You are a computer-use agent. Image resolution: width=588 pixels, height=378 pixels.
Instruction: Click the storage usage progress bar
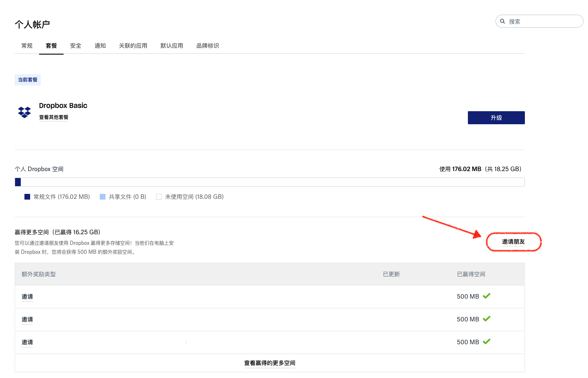[x=270, y=182]
